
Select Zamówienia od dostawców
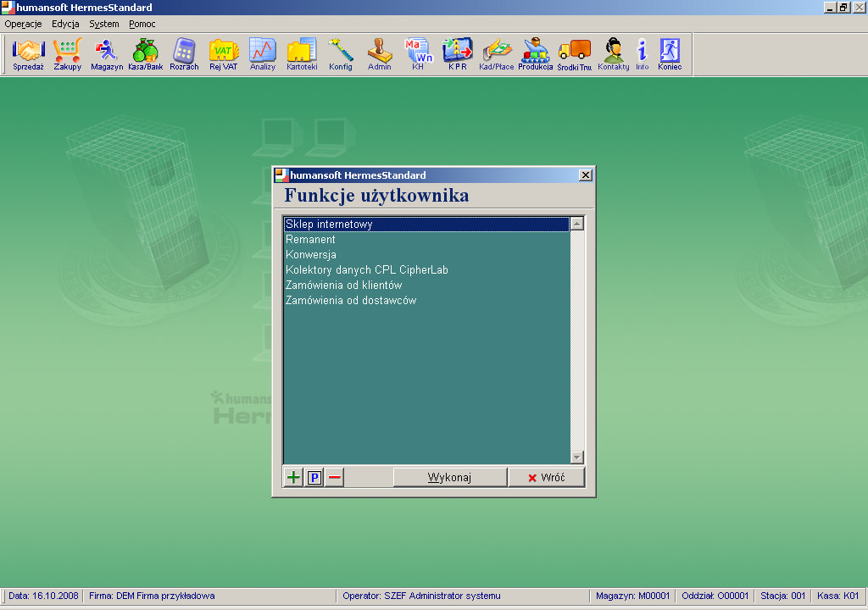point(426,301)
